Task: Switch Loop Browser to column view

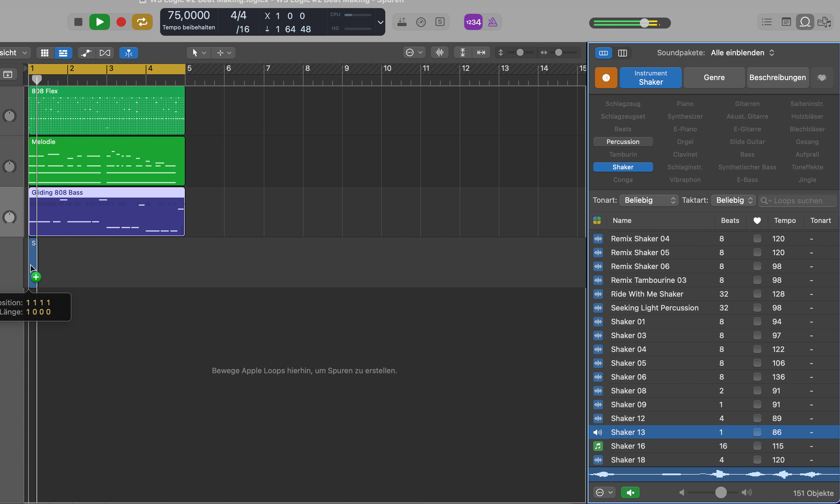Action: (622, 53)
